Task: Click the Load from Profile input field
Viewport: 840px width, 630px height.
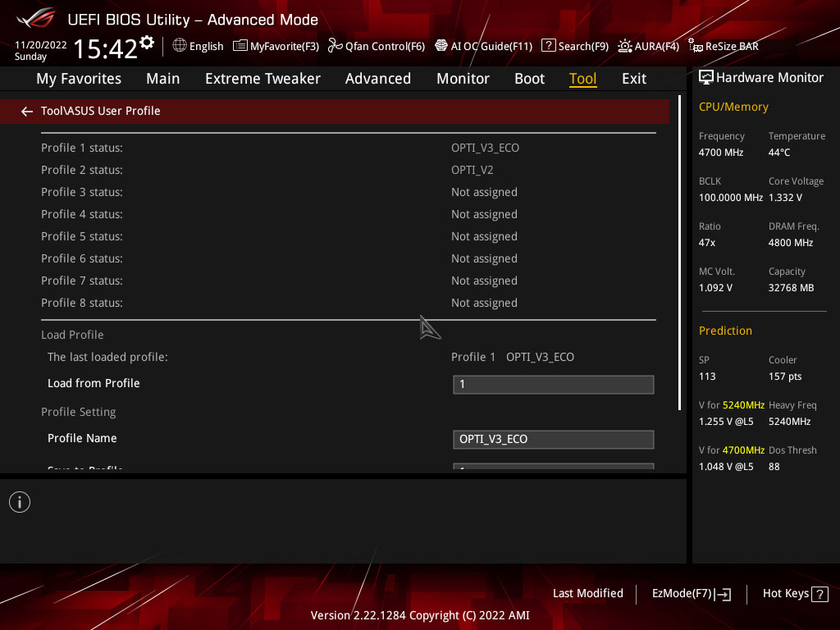Action: 554,385
